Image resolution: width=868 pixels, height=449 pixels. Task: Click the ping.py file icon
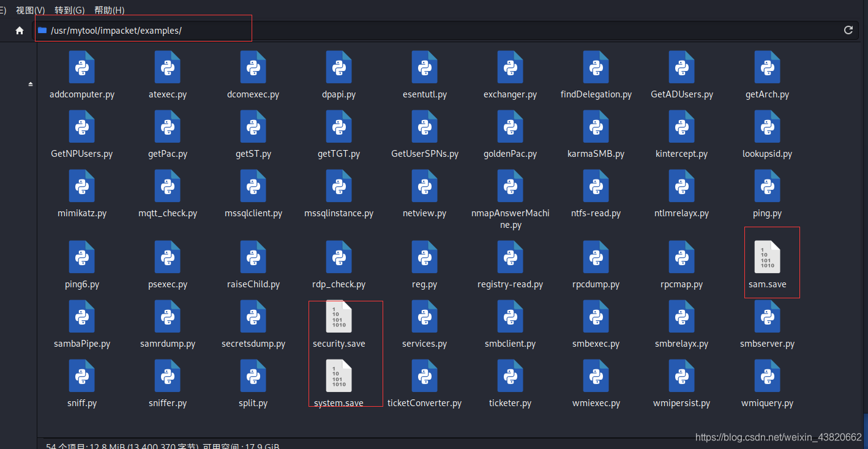[x=768, y=186]
